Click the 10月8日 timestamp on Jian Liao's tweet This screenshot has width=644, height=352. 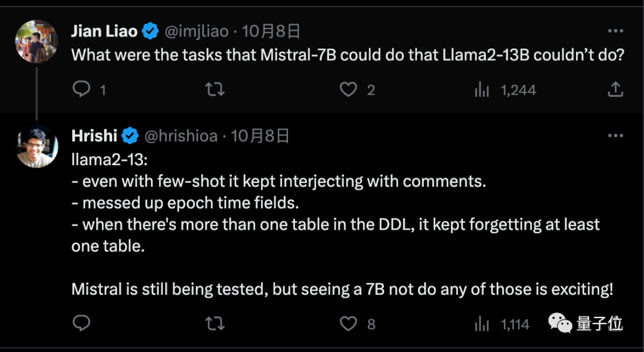tap(271, 31)
